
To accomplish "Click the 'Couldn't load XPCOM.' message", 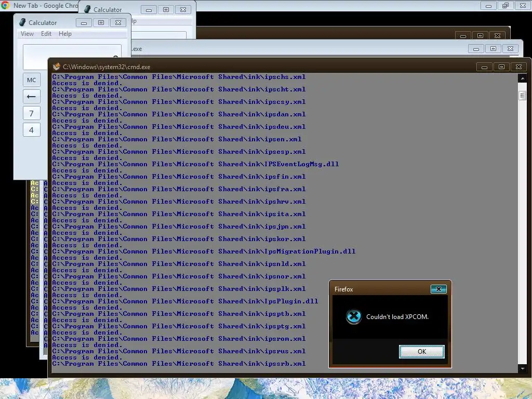I will pyautogui.click(x=397, y=316).
